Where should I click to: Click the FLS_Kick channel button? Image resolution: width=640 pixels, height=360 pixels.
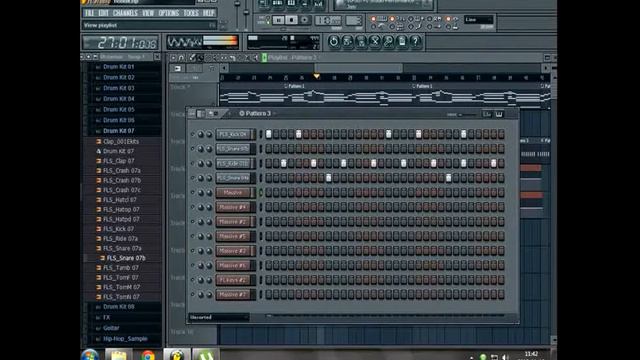click(234, 134)
